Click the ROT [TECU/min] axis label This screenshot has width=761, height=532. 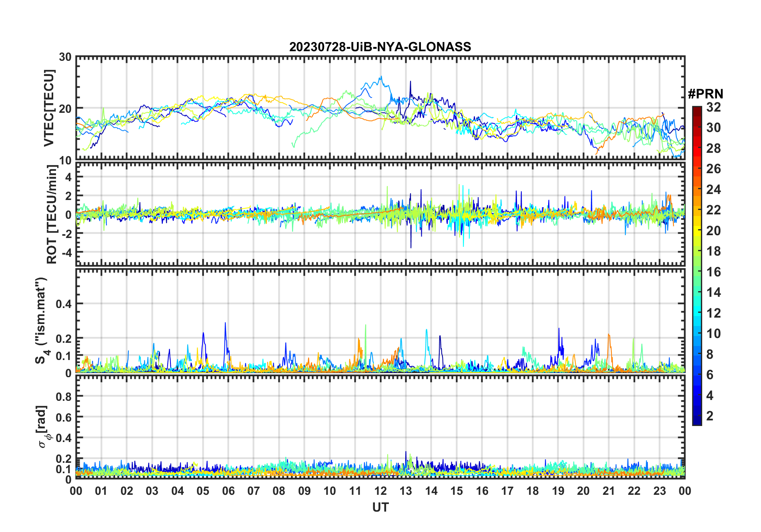click(52, 214)
